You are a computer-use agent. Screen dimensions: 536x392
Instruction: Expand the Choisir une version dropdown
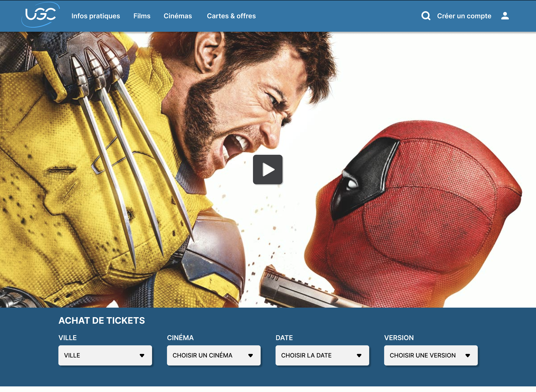(431, 355)
